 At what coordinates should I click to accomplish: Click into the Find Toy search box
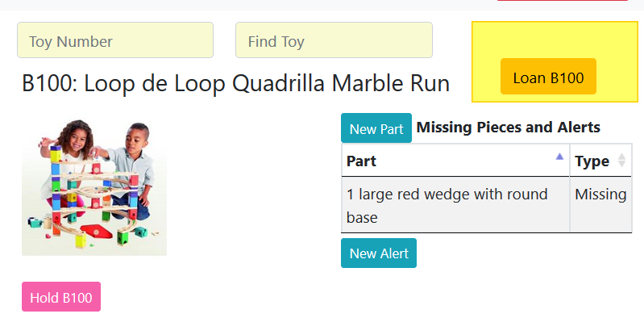(x=334, y=40)
